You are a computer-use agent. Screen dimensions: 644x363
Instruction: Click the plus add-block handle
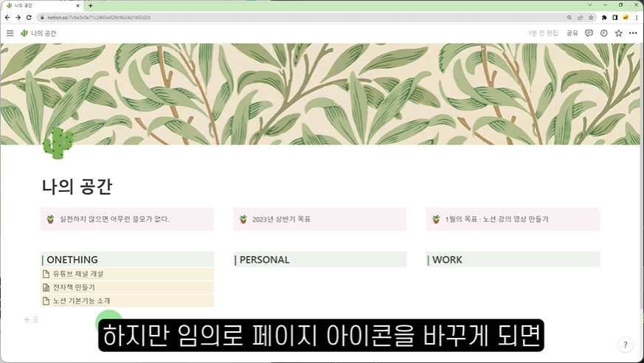tap(27, 319)
